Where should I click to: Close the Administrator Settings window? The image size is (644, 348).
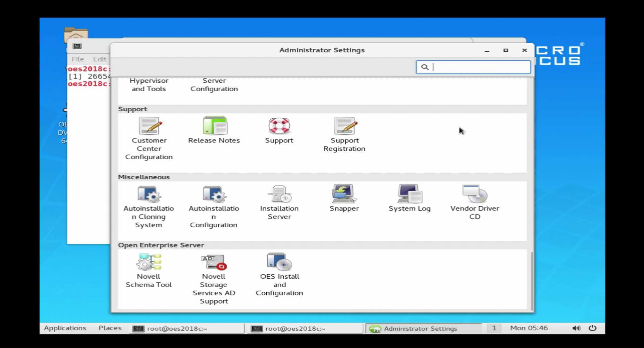click(525, 50)
